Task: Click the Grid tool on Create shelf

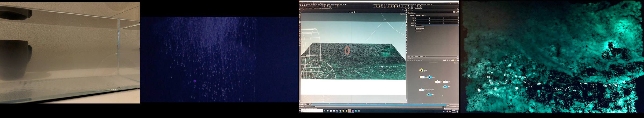Action: [x=309, y=6]
